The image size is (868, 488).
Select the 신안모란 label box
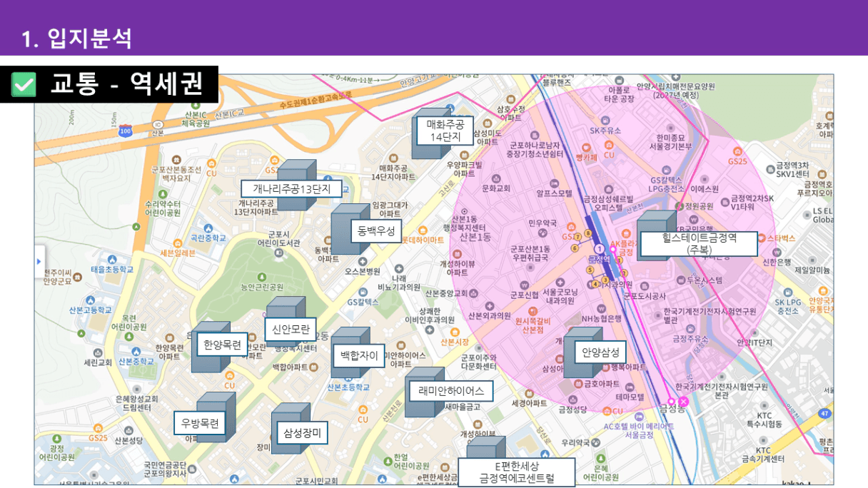point(290,329)
